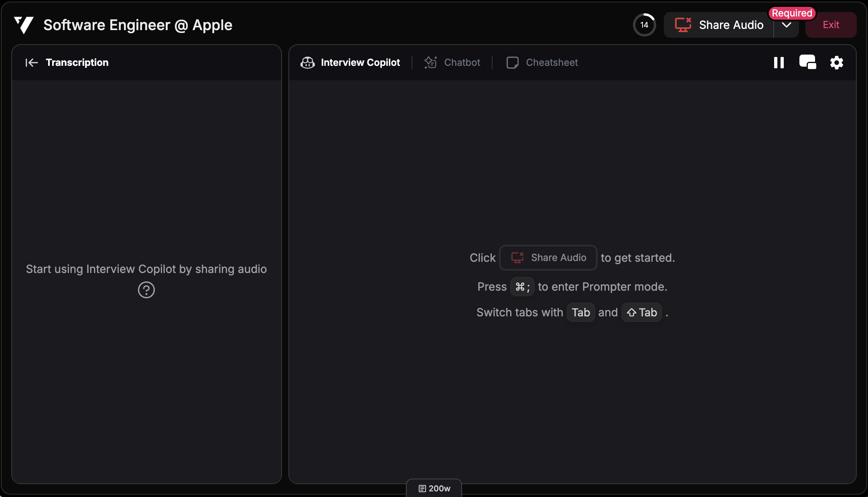Click the Verve logo in the header
Image resolution: width=868 pixels, height=497 pixels.
click(x=23, y=24)
